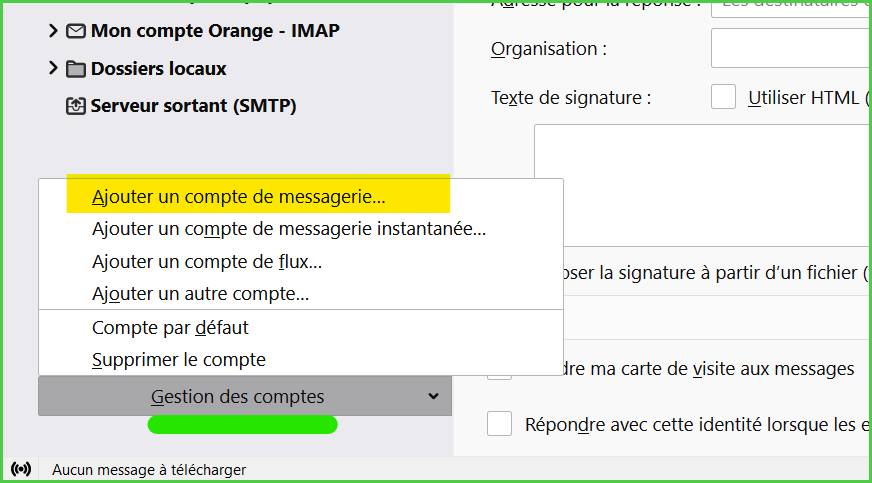Click the online status icon in status bar
872x483 pixels.
pyautogui.click(x=21, y=469)
